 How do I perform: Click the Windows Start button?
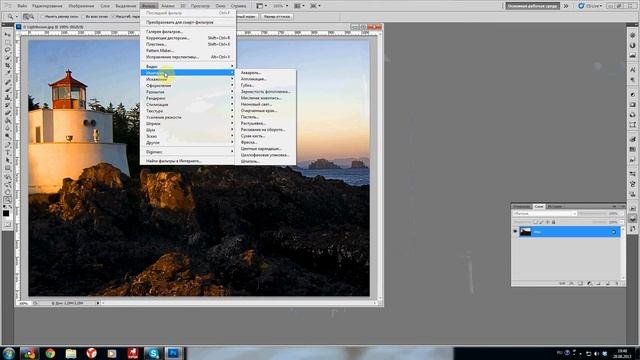[x=9, y=353]
